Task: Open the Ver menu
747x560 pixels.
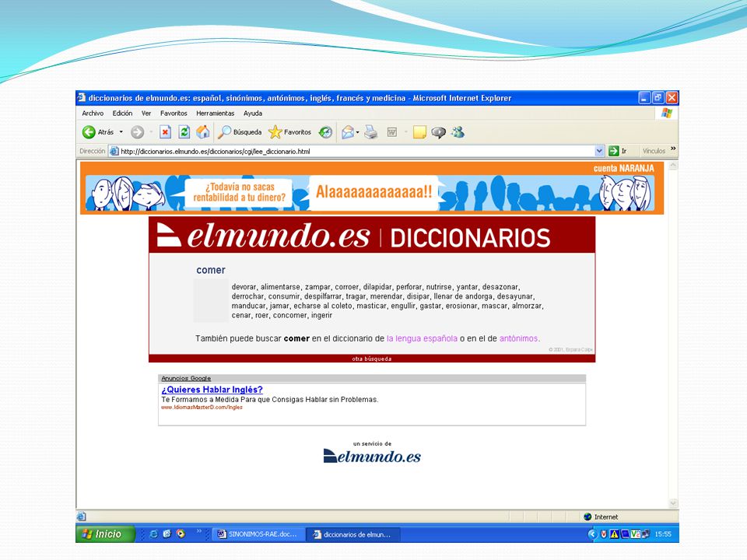Action: click(x=146, y=114)
